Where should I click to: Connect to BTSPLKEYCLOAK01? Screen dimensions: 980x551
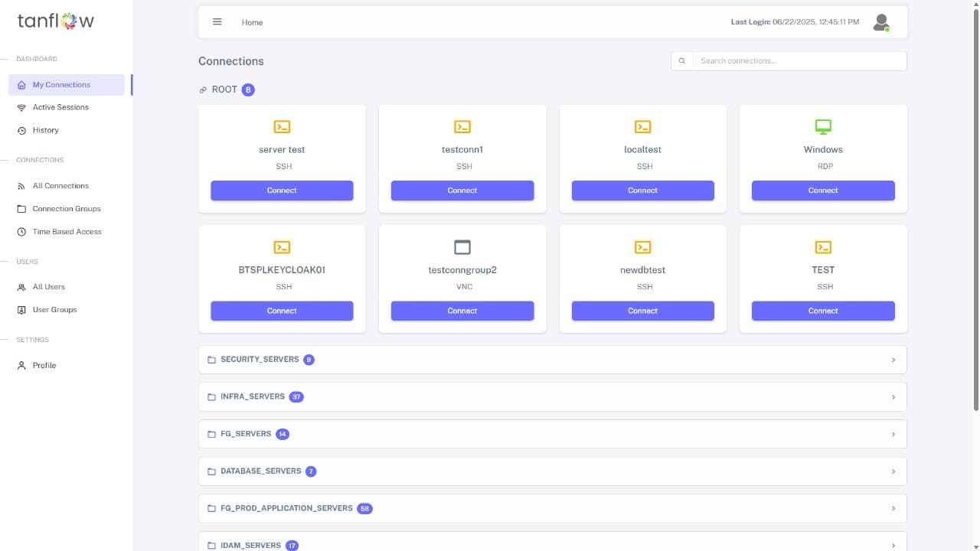pyautogui.click(x=282, y=311)
